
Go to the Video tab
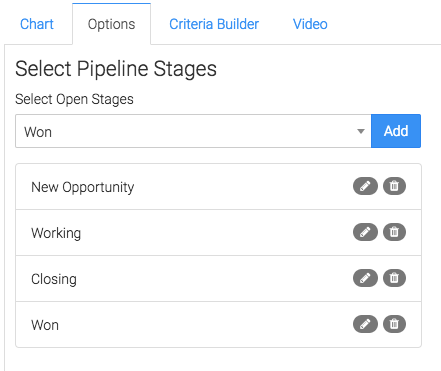click(310, 24)
